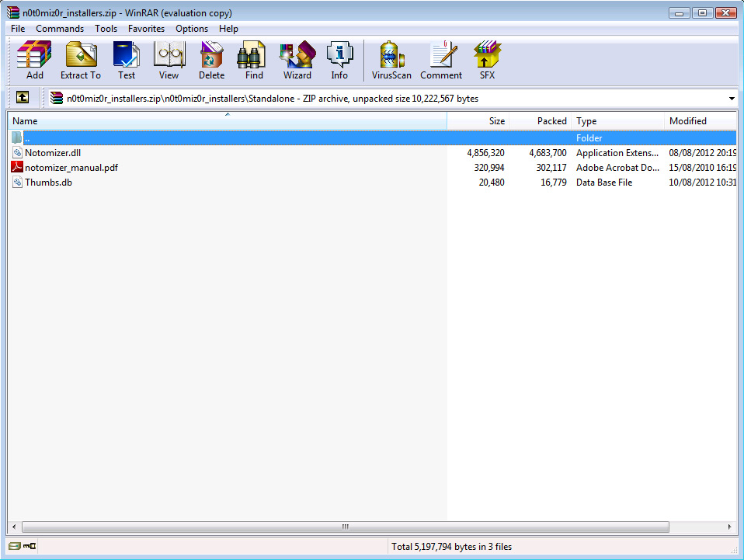This screenshot has width=744, height=560.
Task: Click the 320,994 size value
Action: click(x=489, y=168)
